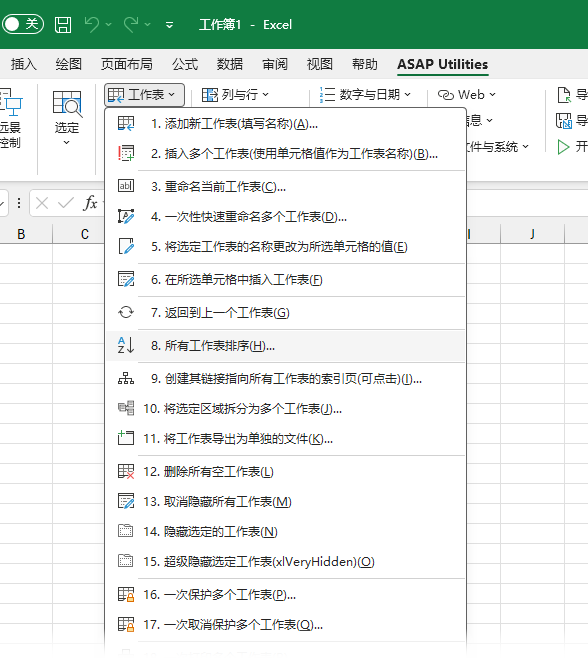This screenshot has width=588, height=659.
Task: Choose 11. 将工作表导出为单独的文件
Action: [x=286, y=439]
